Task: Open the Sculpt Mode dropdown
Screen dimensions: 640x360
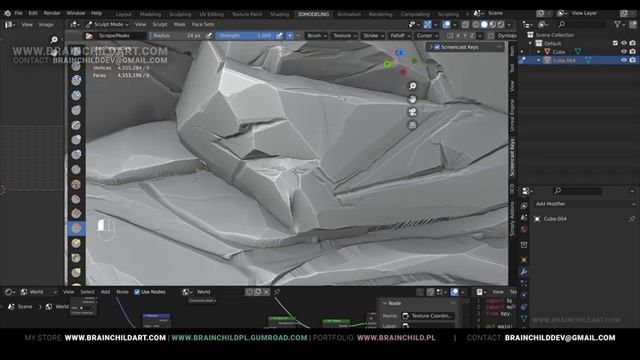Action: [107, 24]
